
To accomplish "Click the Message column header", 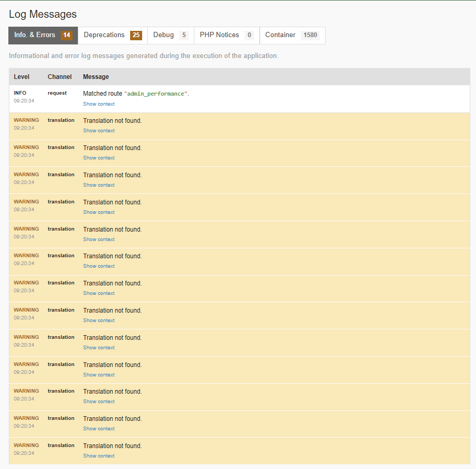I will coord(96,77).
